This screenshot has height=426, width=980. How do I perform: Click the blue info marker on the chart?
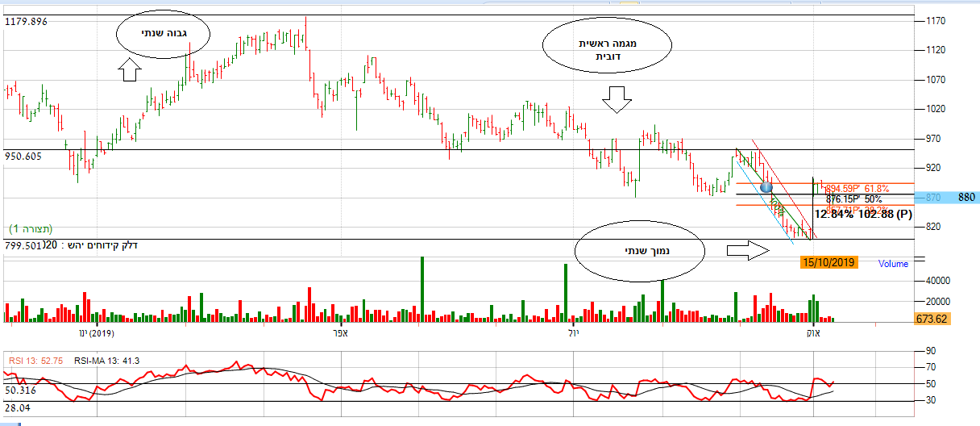click(766, 187)
